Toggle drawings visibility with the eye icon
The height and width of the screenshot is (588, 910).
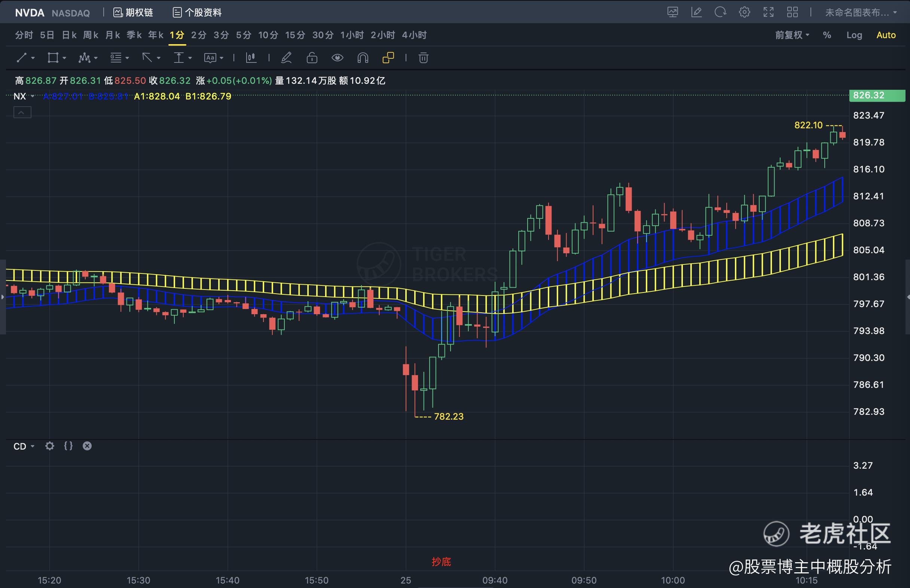click(337, 58)
